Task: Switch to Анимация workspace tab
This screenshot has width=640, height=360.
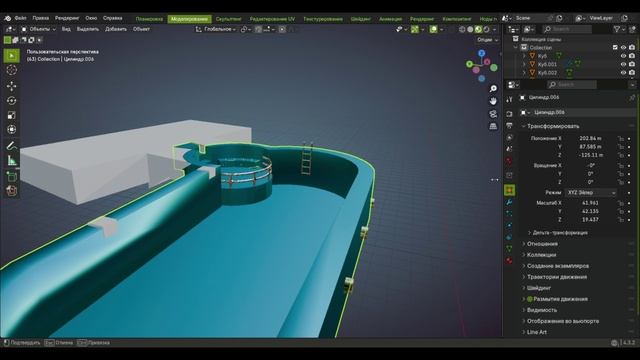Action: [390, 19]
